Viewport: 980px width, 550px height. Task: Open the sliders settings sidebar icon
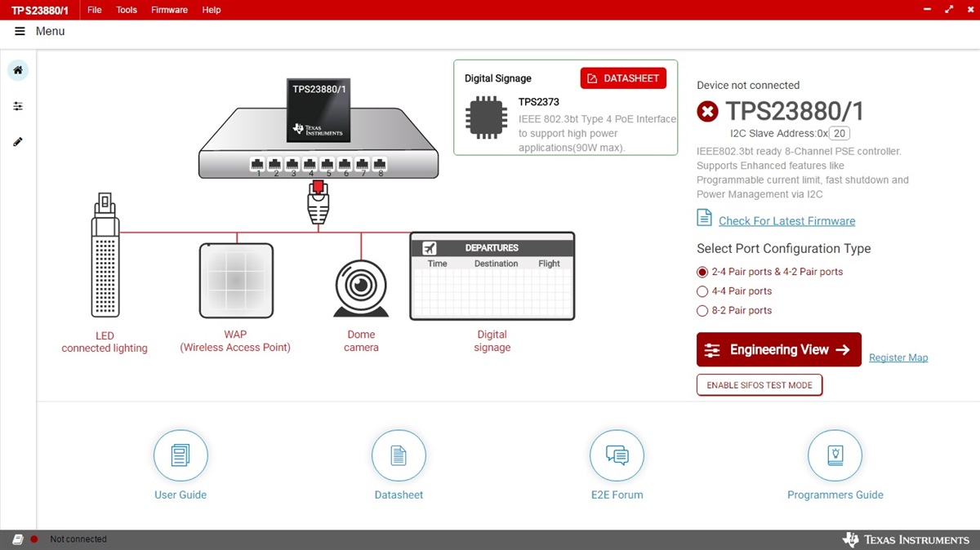[18, 106]
